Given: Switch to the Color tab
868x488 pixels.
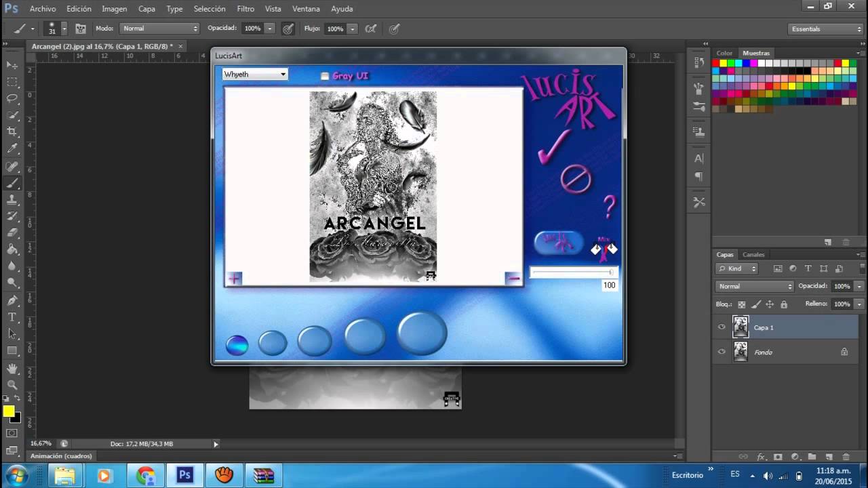Looking at the screenshot, I should pyautogui.click(x=724, y=53).
